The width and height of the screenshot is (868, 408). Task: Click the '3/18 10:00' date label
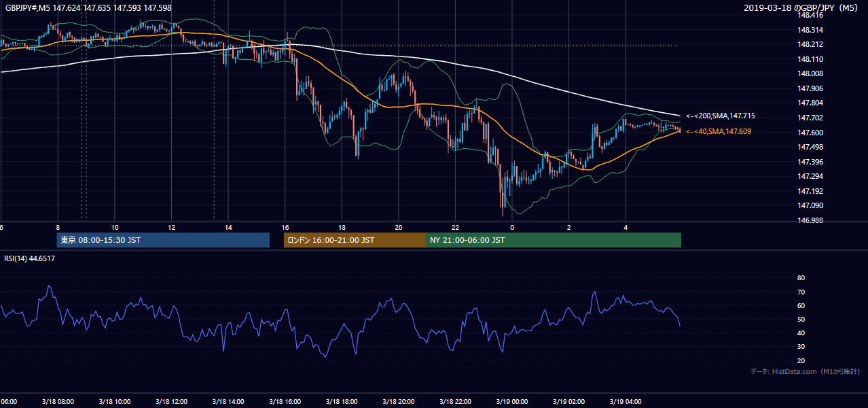coord(115,401)
